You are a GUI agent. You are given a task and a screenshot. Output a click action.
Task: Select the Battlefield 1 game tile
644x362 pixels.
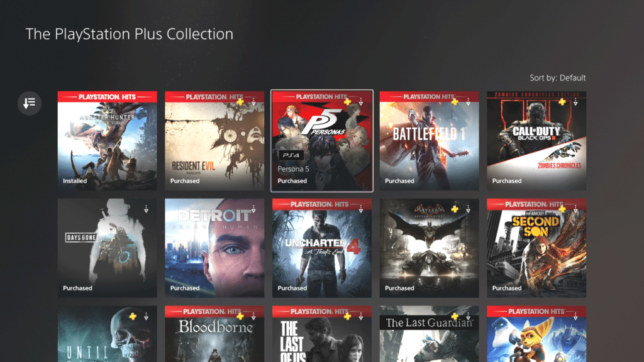pos(429,141)
